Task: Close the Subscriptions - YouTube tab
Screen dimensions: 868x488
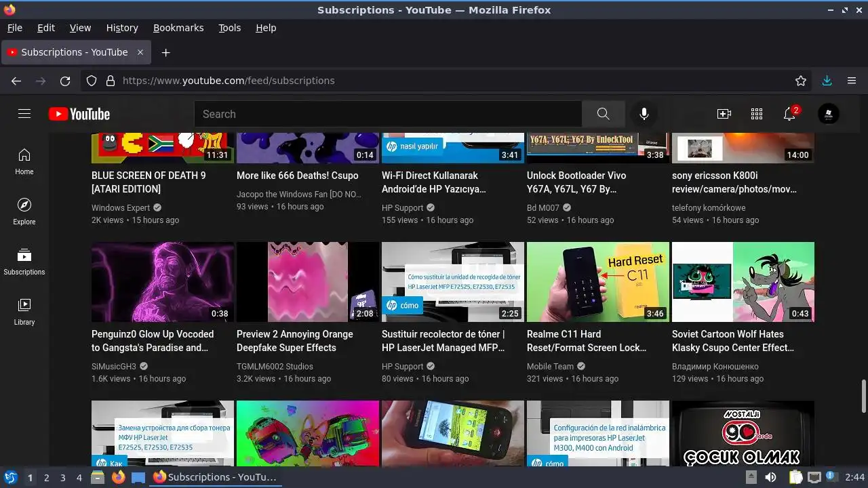Action: tap(140, 52)
